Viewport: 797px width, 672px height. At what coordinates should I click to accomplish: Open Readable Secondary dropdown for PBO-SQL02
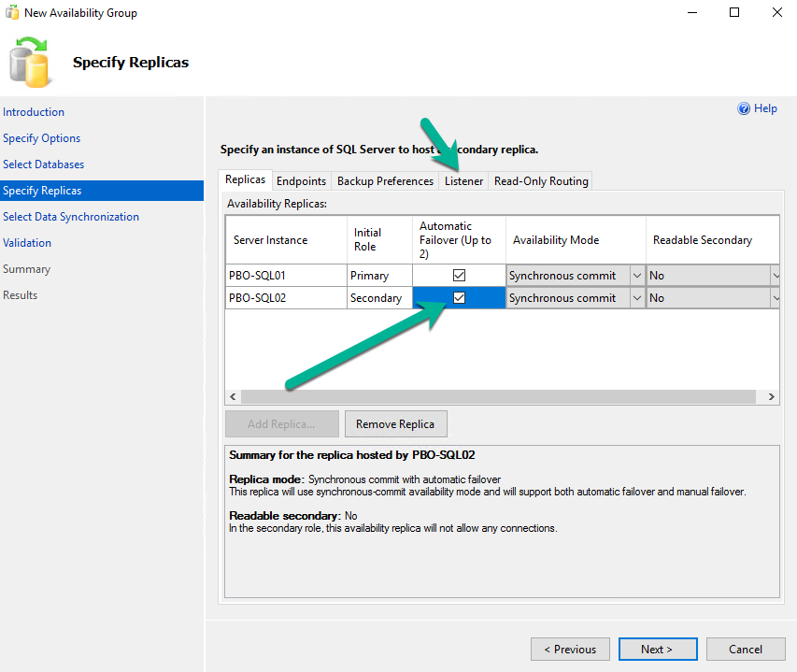[776, 298]
